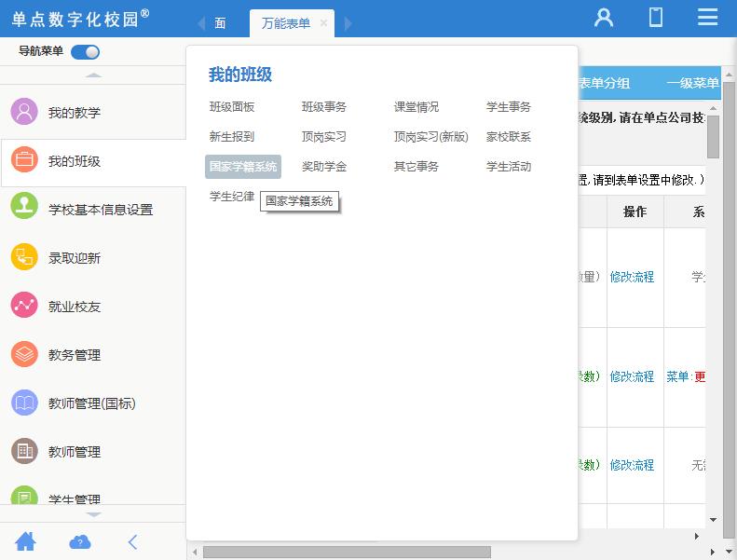The width and height of the screenshot is (737, 560).
Task: Open 班级事务 submenu link
Action: pos(324,107)
